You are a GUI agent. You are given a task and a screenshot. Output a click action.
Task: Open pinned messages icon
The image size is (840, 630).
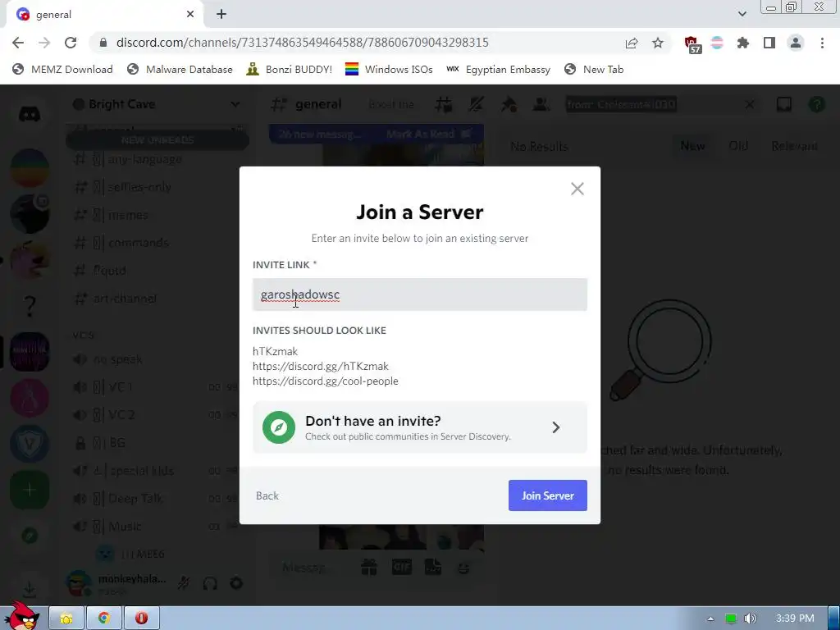pyautogui.click(x=509, y=104)
